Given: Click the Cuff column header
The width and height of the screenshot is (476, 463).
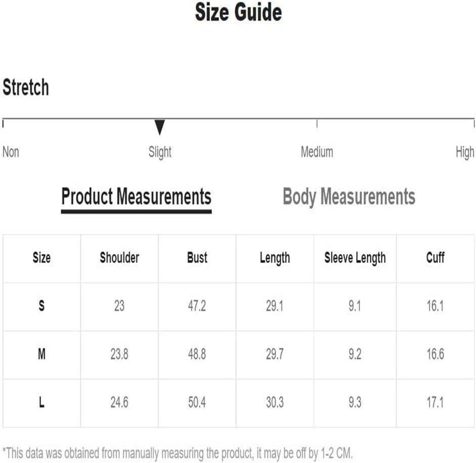Looking at the screenshot, I should (x=436, y=258).
